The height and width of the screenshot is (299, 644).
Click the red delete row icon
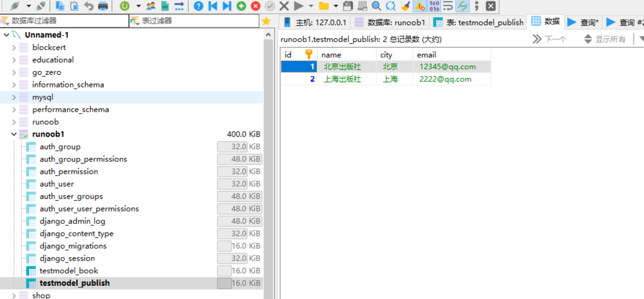(256, 6)
